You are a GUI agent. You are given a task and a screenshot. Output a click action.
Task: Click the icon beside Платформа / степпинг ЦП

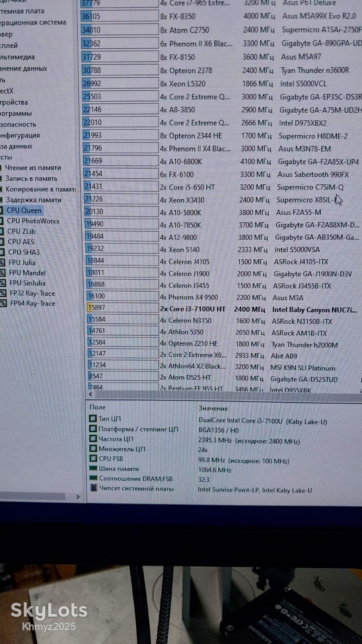pos(93,429)
